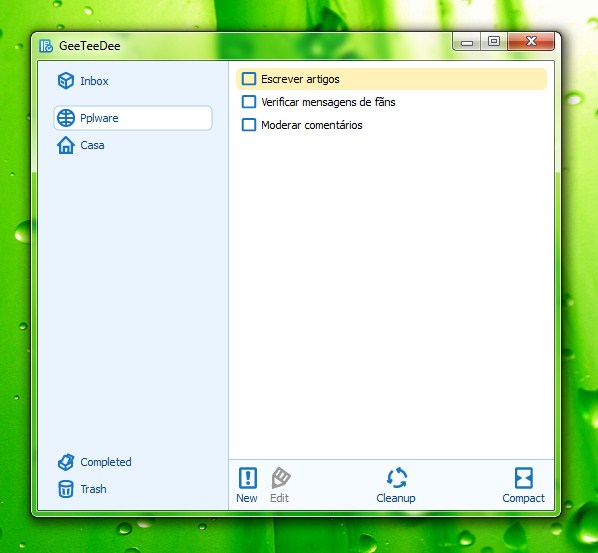Image resolution: width=598 pixels, height=553 pixels.
Task: Click the New button label
Action: click(247, 498)
